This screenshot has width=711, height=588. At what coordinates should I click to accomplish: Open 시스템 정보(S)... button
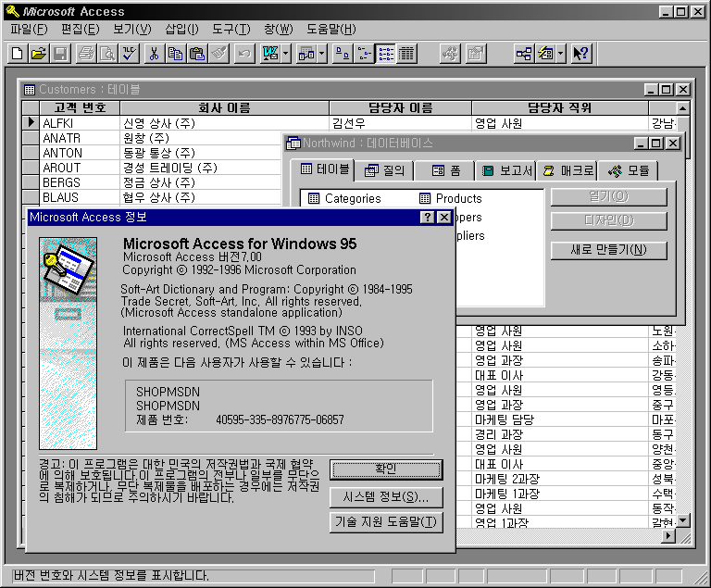[386, 497]
